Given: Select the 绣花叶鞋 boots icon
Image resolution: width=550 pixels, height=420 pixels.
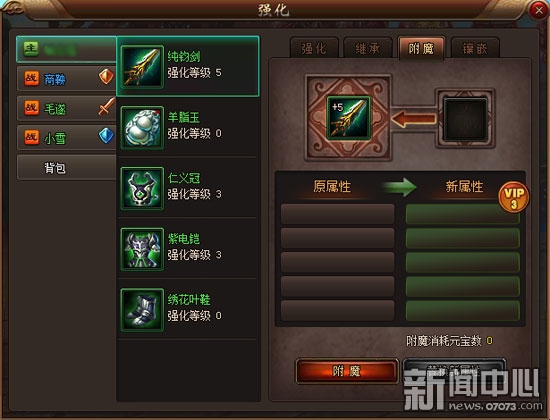Looking at the screenshot, I should coord(142,310).
